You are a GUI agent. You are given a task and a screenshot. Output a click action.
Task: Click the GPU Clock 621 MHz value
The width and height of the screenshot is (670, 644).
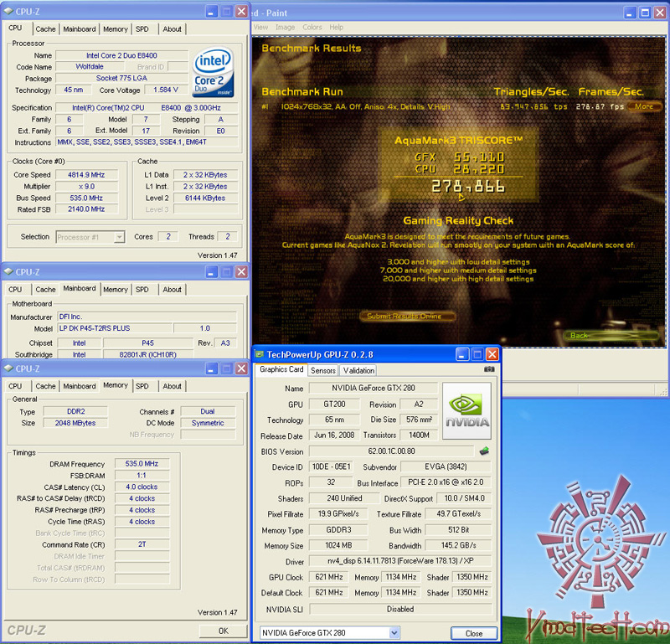point(328,577)
